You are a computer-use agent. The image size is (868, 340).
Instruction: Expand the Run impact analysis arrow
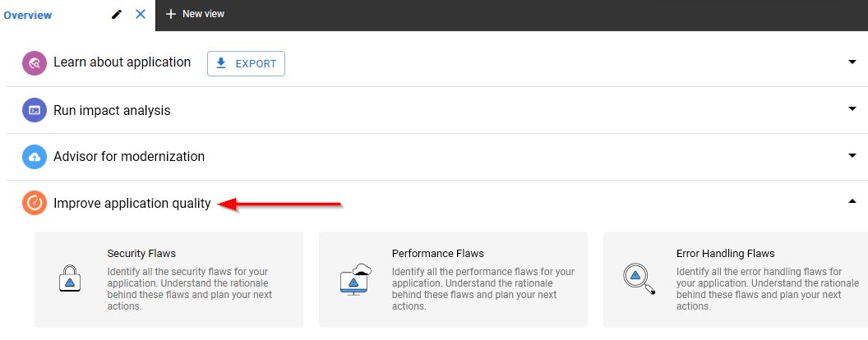[x=852, y=108]
